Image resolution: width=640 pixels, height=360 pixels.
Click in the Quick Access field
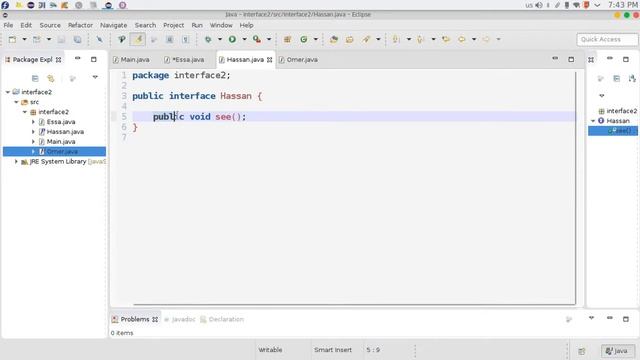[x=607, y=39]
